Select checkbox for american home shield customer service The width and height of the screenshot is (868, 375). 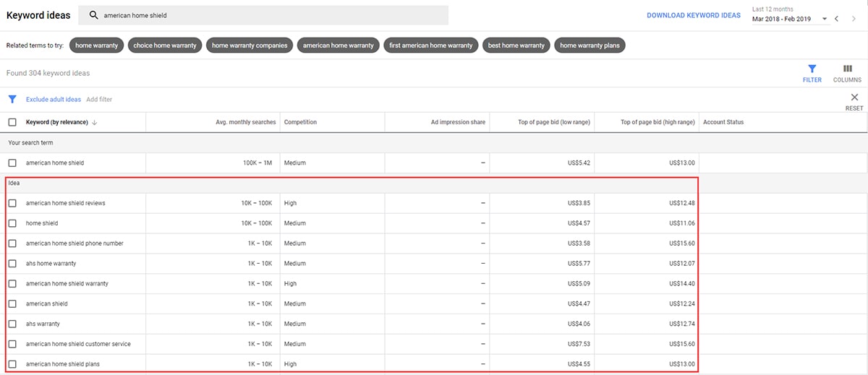coord(12,344)
